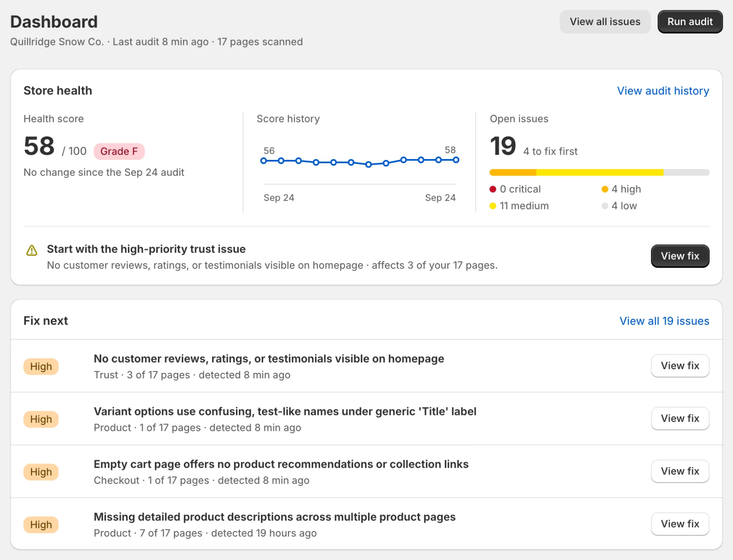Click the open issues severity progress bar
This screenshot has width=733, height=560.
tap(599, 172)
